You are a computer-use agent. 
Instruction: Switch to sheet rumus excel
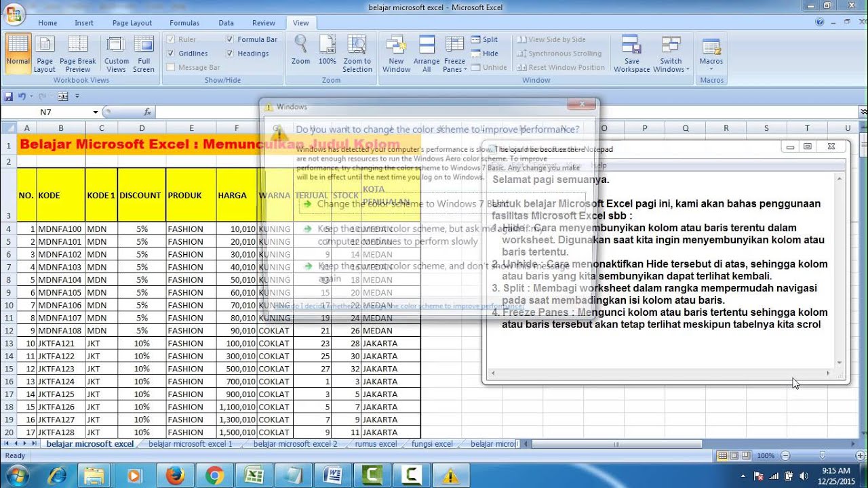376,444
